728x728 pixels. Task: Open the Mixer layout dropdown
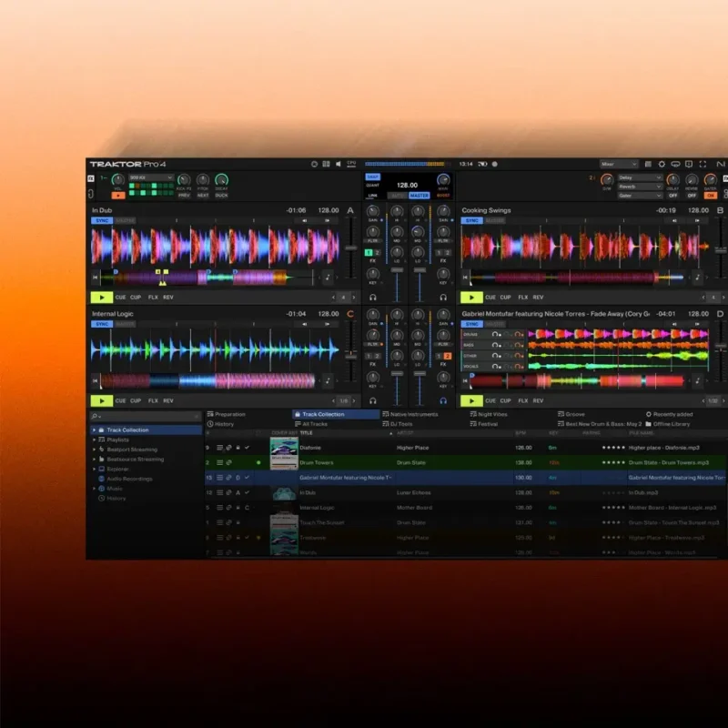pyautogui.click(x=619, y=164)
